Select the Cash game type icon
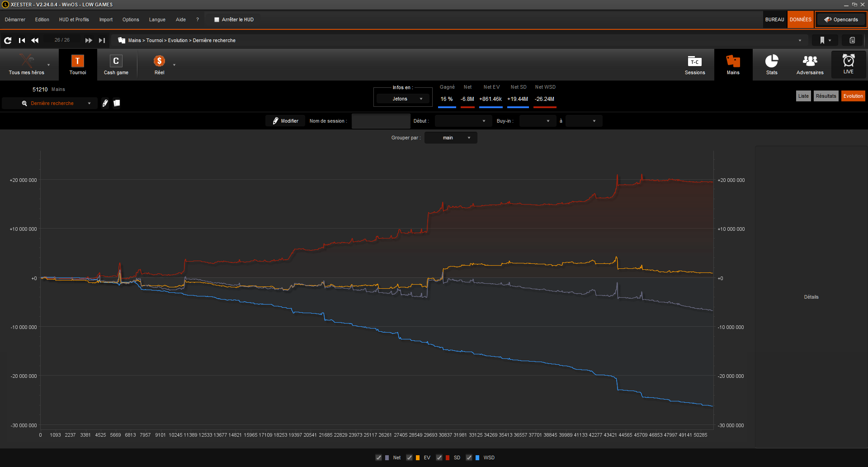The width and height of the screenshot is (868, 467). click(116, 61)
